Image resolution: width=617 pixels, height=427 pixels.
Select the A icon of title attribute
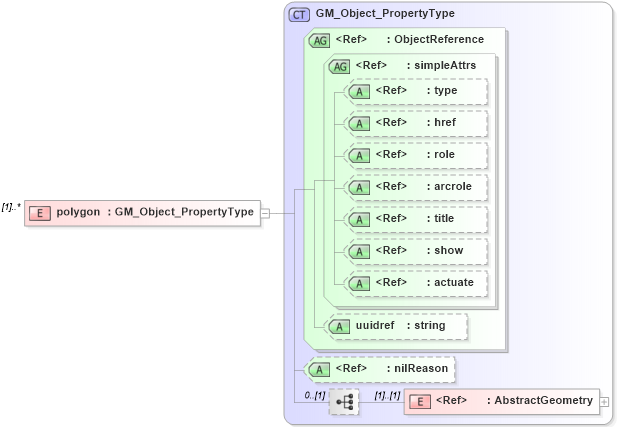point(359,220)
